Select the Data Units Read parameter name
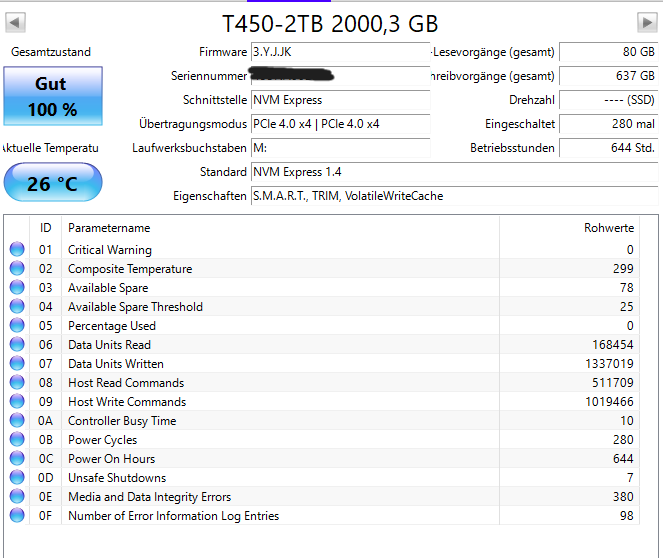The height and width of the screenshot is (558, 663). (x=110, y=345)
